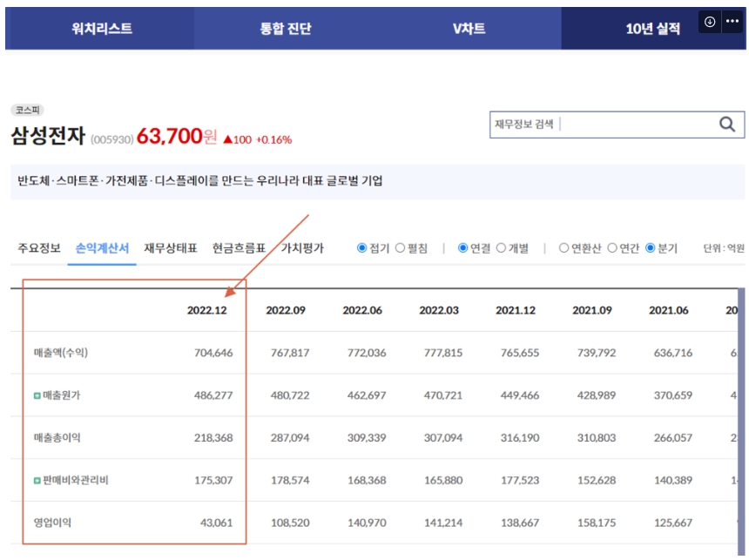
Task: Select the 접기 radio button
Action: click(x=362, y=248)
